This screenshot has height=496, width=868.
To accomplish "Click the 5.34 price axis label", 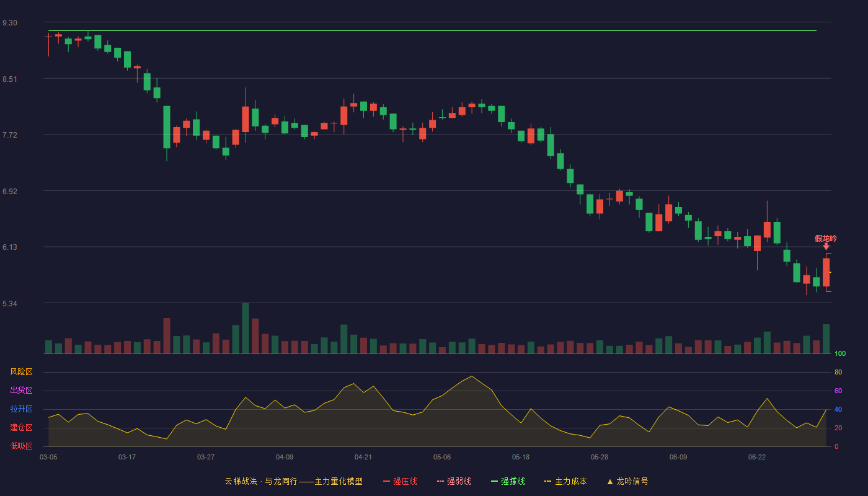I will [10, 304].
